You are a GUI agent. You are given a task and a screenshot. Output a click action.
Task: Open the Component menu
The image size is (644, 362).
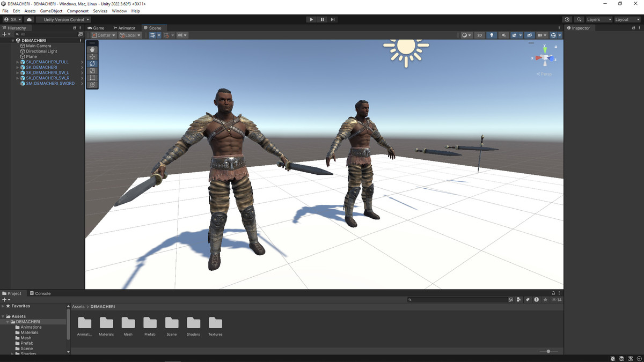pos(78,11)
